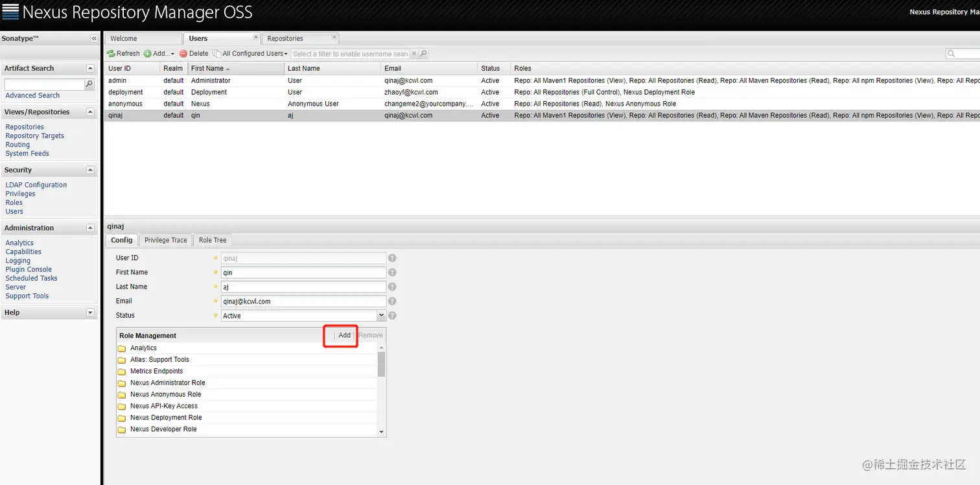Select the anonymous user row

[542, 104]
